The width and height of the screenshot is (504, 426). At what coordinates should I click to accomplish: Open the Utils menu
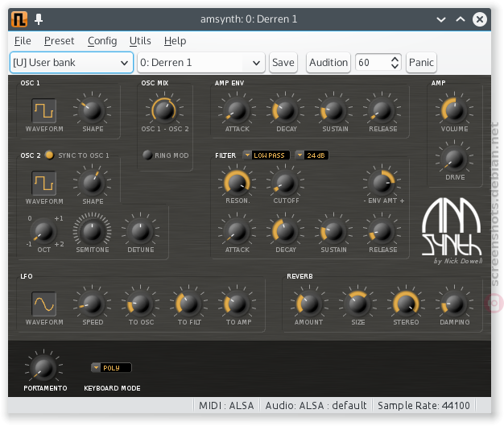tap(140, 41)
